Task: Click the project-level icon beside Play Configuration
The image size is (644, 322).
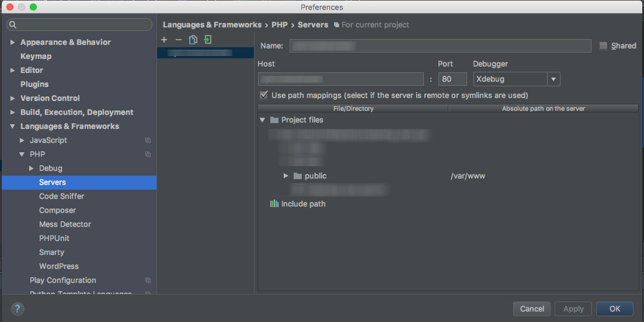Action: [x=148, y=281]
